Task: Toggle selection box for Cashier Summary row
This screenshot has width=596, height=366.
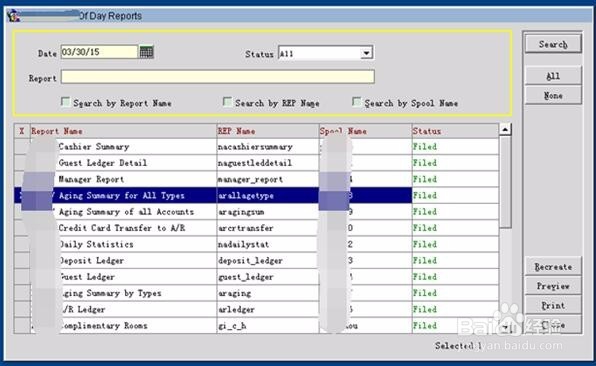Action: 22,147
